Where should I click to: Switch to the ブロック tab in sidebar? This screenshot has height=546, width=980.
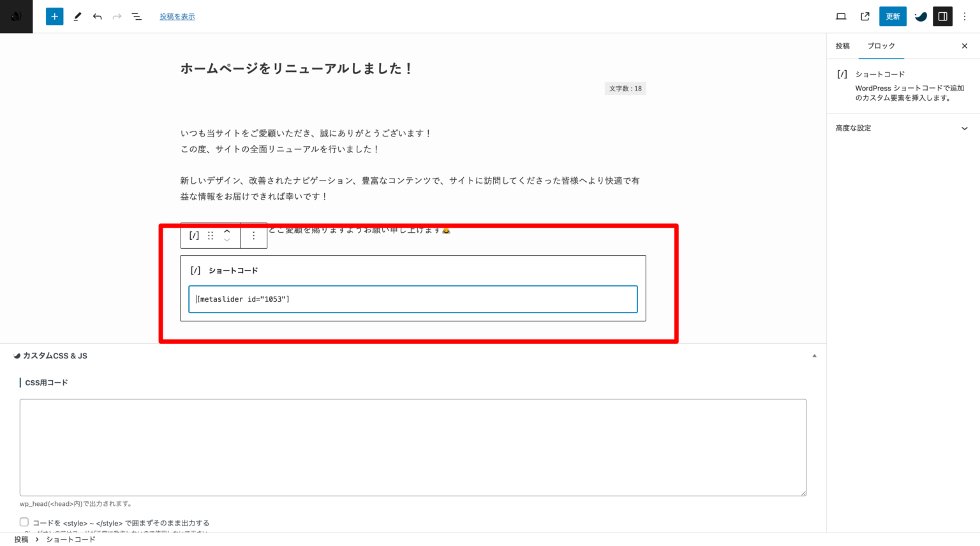coord(881,45)
